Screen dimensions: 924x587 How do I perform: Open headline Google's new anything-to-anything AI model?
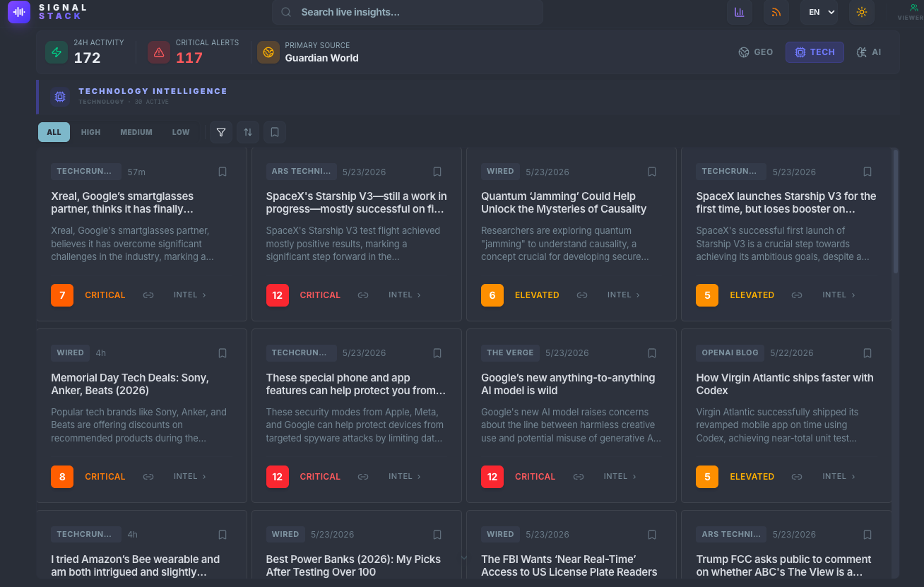pyautogui.click(x=568, y=384)
